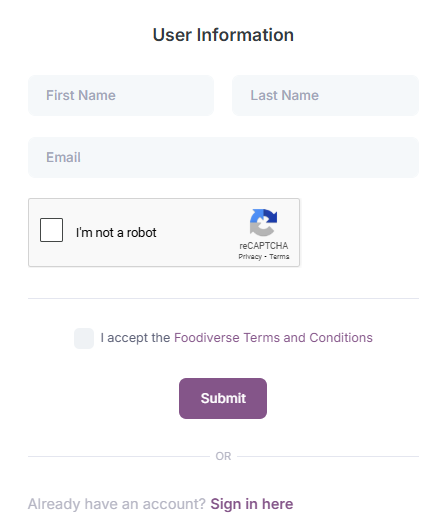
Task: Click the divider line above terms checkbox
Action: 224,298
